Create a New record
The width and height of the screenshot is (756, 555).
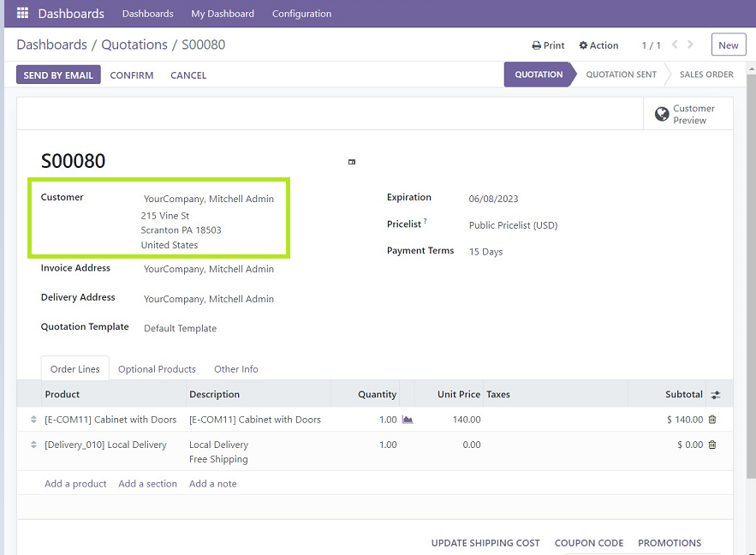click(728, 45)
